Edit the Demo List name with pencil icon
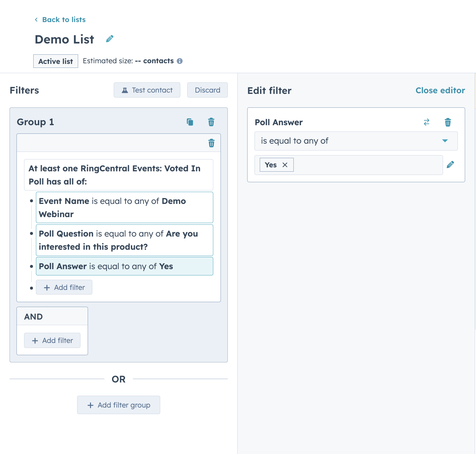The image size is (476, 454). click(110, 39)
